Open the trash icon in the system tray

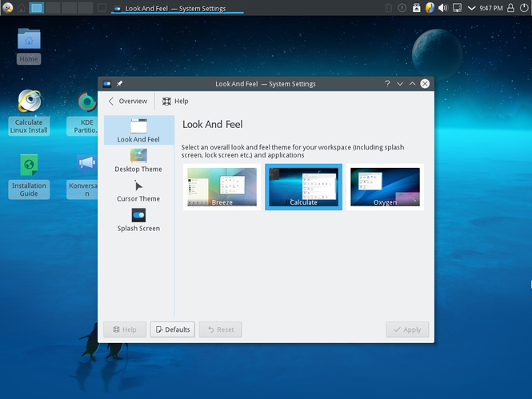click(x=389, y=8)
